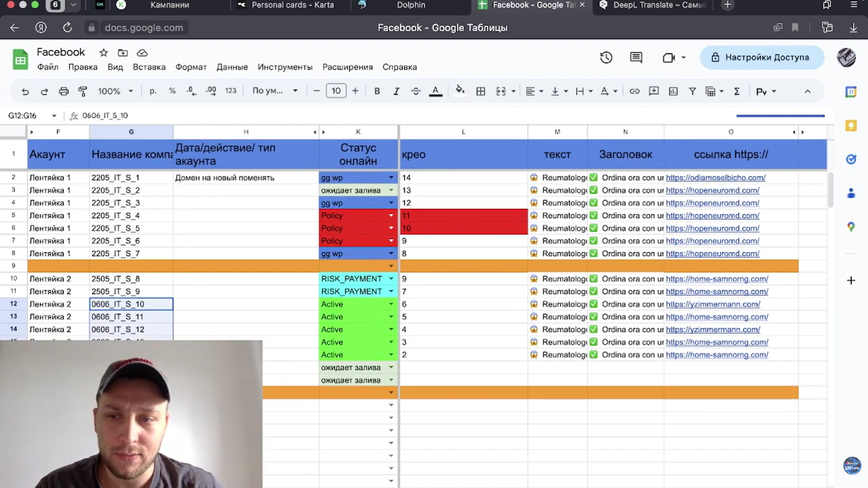Apply percent format to the selection
Viewport: 868px width, 488px height.
coord(172,91)
